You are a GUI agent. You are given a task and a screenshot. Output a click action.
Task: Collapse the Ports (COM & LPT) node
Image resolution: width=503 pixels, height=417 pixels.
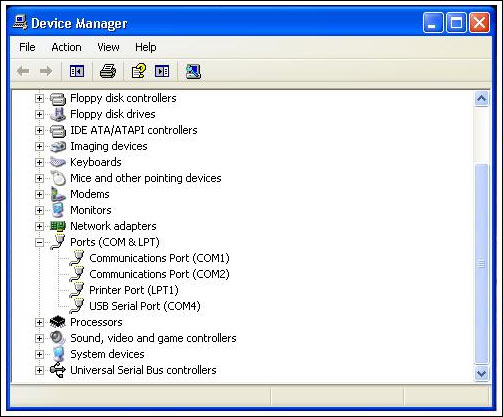point(39,242)
